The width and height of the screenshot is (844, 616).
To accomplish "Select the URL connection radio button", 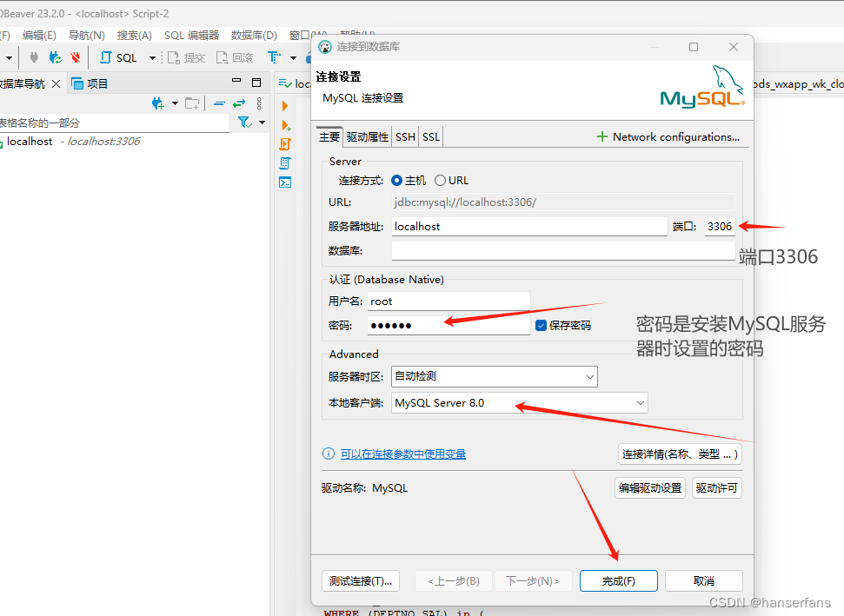I will tap(442, 180).
